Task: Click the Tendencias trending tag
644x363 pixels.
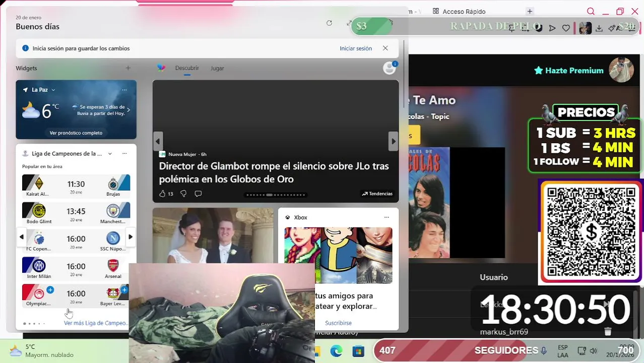Action: point(377,194)
